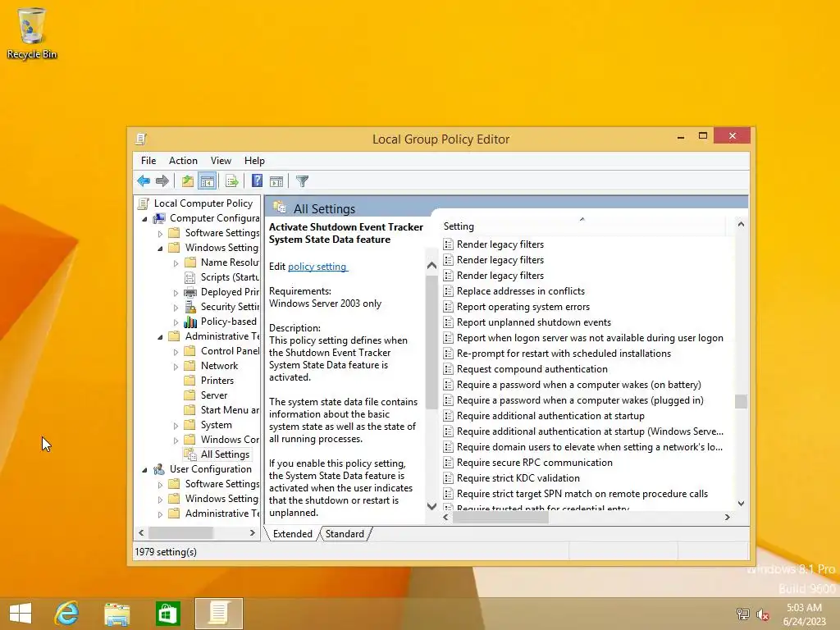Launch Internet Explorer from taskbar

[67, 614]
